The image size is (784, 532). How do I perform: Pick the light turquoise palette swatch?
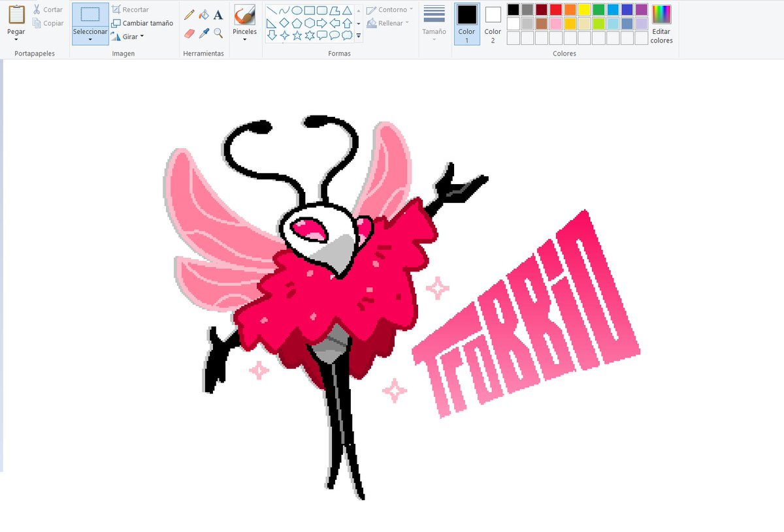click(x=613, y=24)
